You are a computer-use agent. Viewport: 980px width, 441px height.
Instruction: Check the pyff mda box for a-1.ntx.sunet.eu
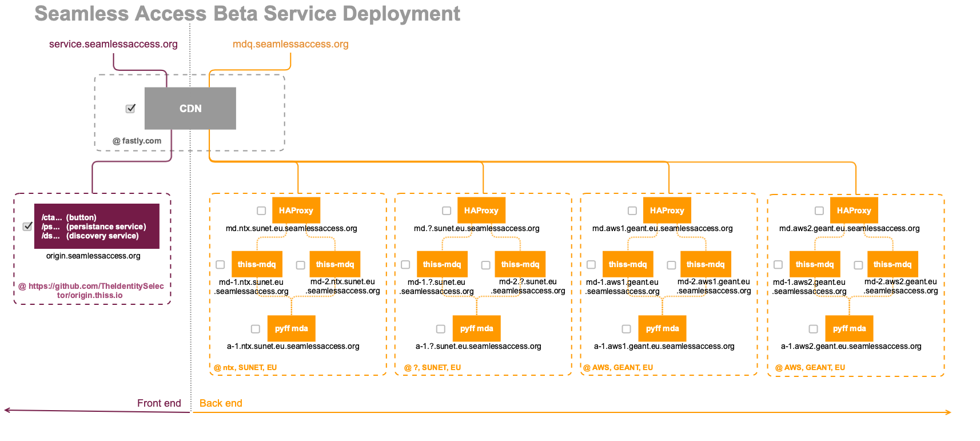[256, 329]
